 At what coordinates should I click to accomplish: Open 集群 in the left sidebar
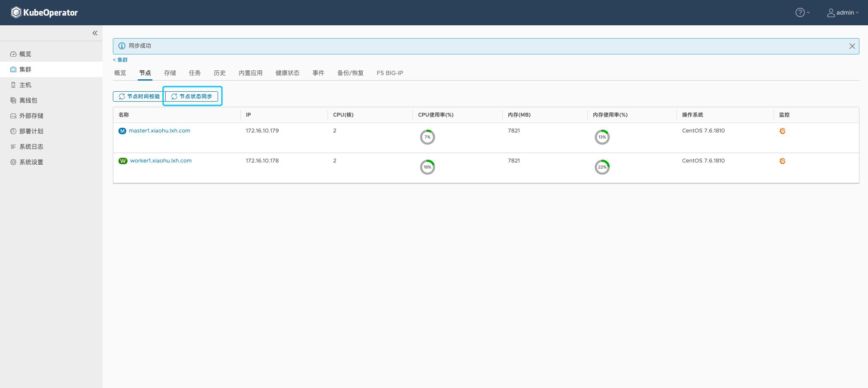tap(51, 69)
